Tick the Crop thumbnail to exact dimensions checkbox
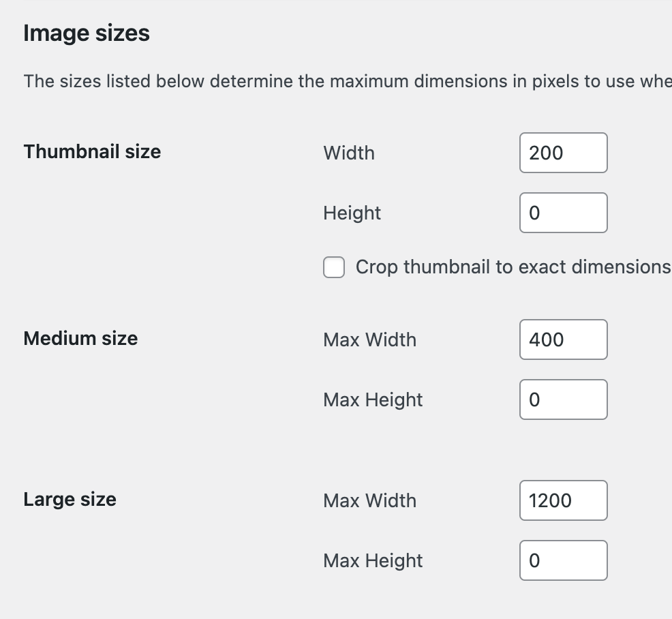Image resolution: width=672 pixels, height=619 pixels. click(334, 267)
